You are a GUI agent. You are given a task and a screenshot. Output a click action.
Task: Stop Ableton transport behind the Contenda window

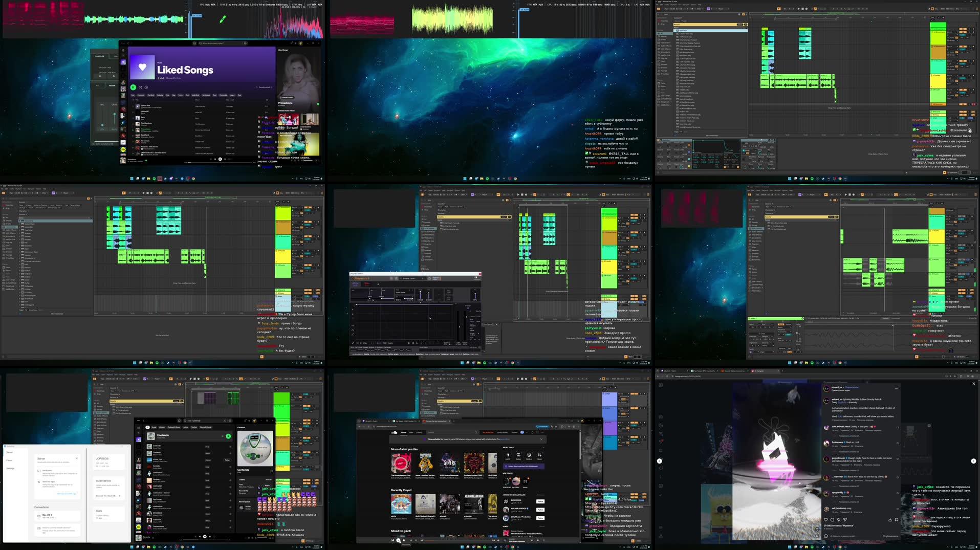point(194,379)
